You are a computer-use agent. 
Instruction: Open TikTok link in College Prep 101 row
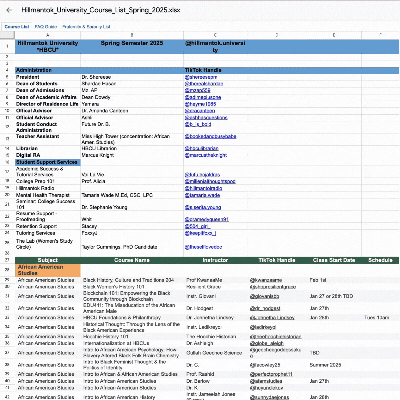(210, 181)
